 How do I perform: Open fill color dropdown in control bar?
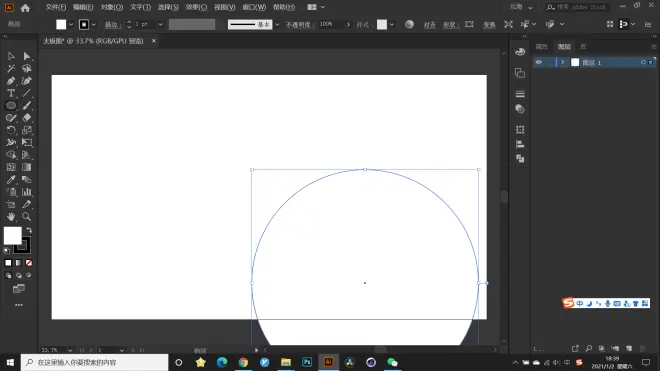71,24
